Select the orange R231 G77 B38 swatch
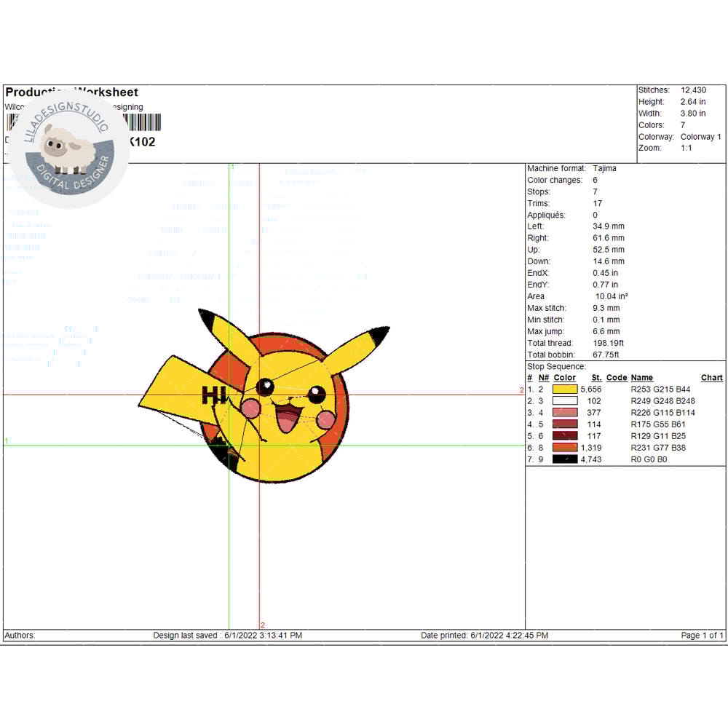Image resolution: width=728 pixels, height=728 pixels. click(x=565, y=448)
